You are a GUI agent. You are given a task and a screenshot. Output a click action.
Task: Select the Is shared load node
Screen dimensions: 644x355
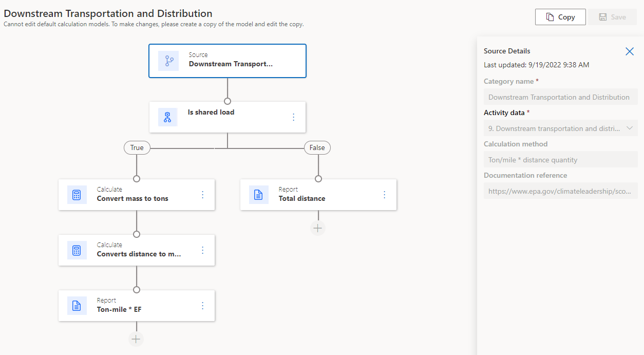pyautogui.click(x=228, y=117)
